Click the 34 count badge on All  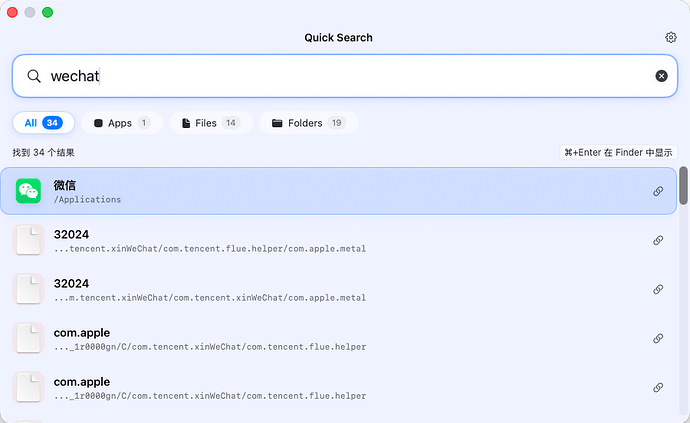(52, 123)
